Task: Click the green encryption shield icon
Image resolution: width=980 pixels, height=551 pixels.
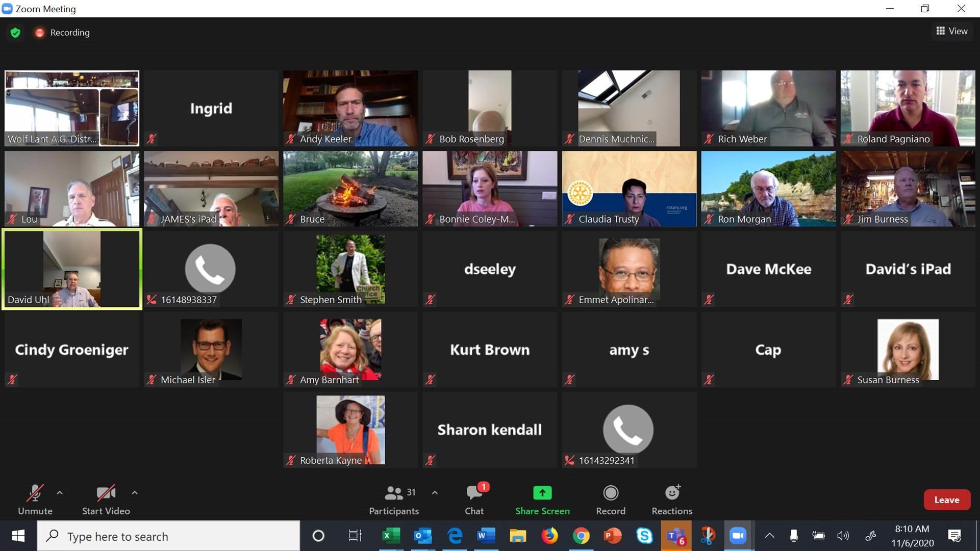Action: [15, 33]
